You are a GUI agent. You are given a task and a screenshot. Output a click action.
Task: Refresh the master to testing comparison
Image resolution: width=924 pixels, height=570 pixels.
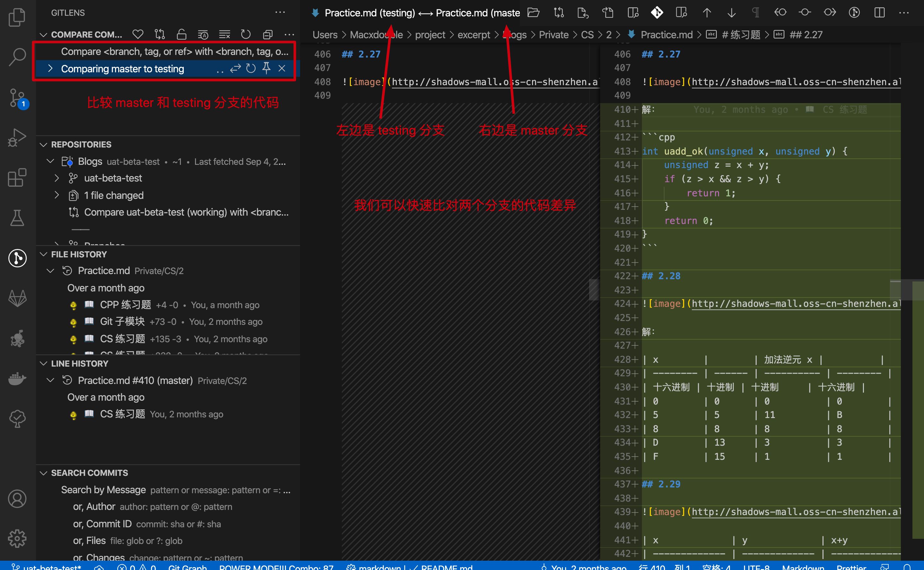tap(251, 69)
